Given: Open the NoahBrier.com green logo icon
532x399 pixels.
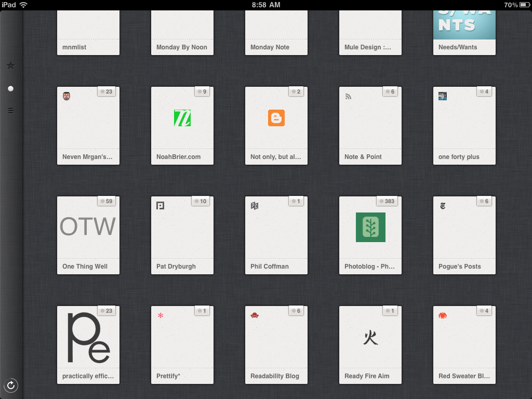Looking at the screenshot, I should (x=182, y=118).
